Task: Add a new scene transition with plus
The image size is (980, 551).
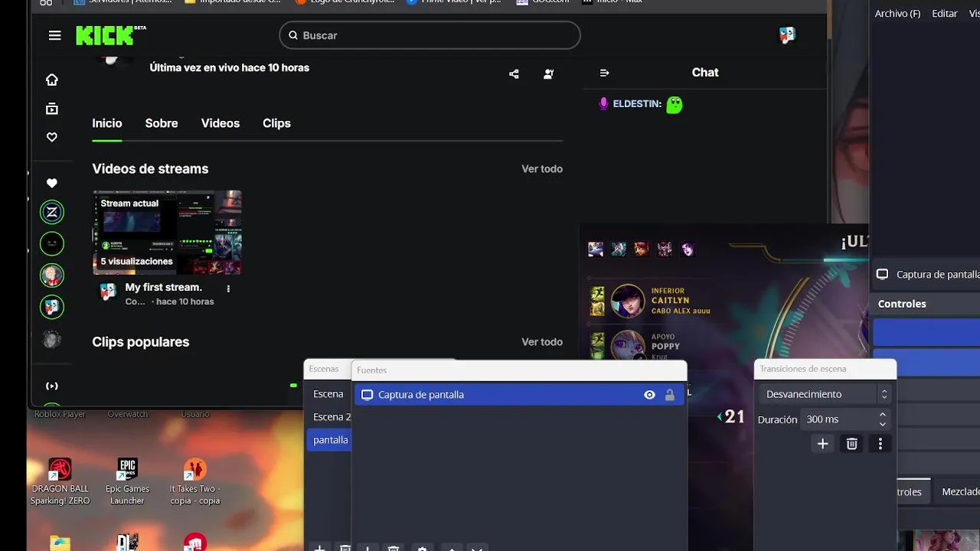Action: tap(822, 444)
